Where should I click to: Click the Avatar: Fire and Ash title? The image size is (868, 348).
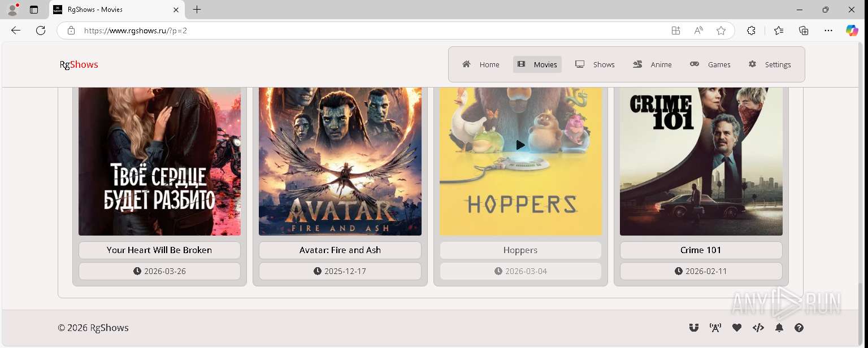click(x=340, y=250)
